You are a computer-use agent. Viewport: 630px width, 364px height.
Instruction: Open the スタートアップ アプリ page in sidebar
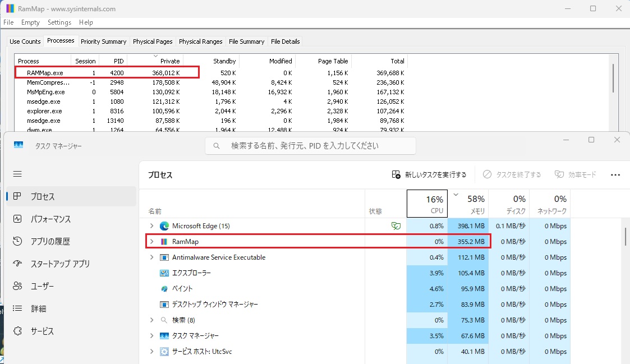pos(71,264)
